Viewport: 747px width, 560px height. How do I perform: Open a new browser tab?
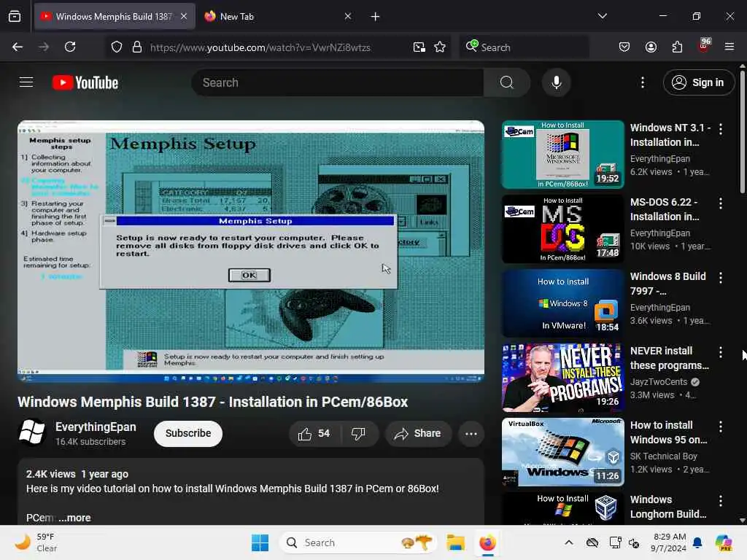coord(376,17)
